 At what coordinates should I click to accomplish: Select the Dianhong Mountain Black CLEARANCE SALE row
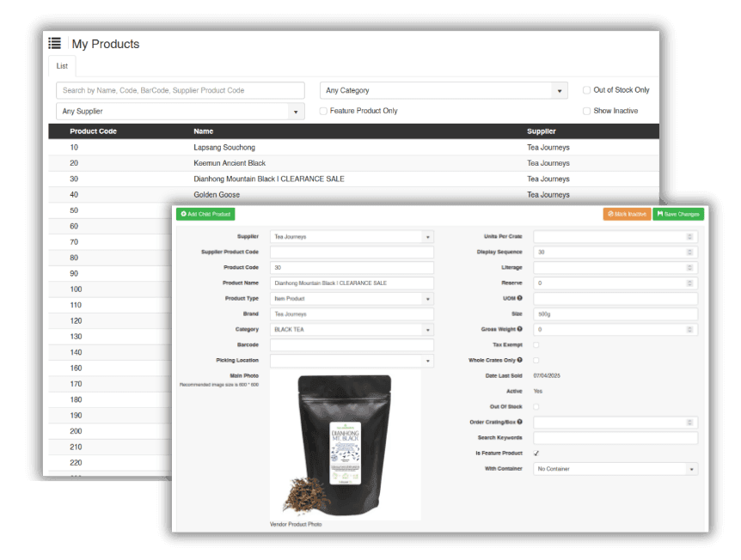353,179
